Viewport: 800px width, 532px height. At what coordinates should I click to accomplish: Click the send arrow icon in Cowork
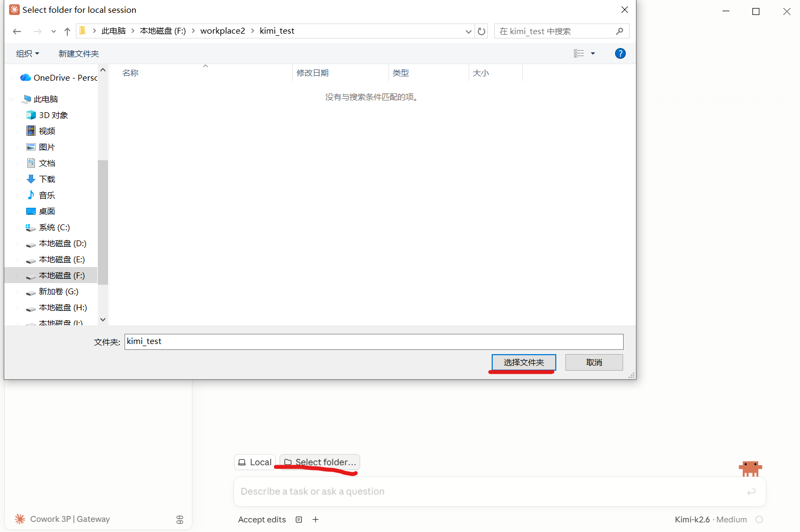751,491
